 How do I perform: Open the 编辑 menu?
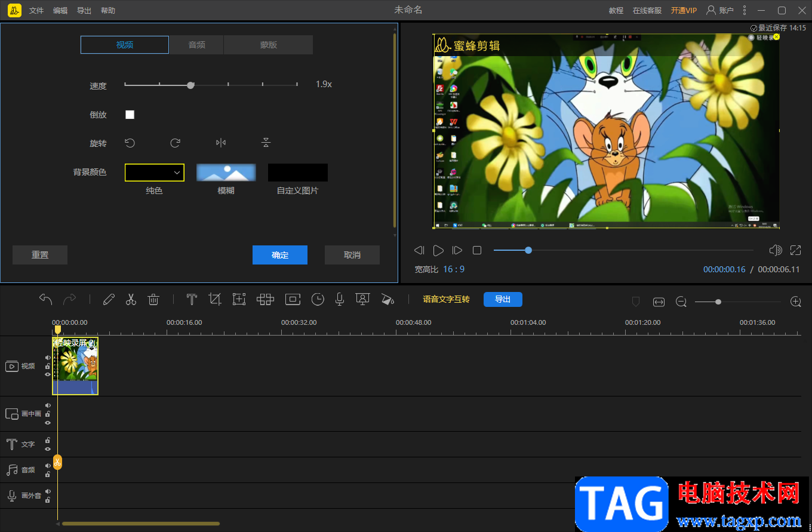(60, 11)
